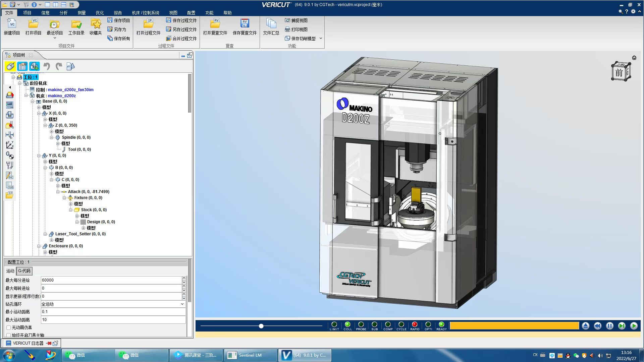Screen dimensions: 644x362
Task: Click the 新建项目 (new project) icon
Action: click(x=12, y=24)
